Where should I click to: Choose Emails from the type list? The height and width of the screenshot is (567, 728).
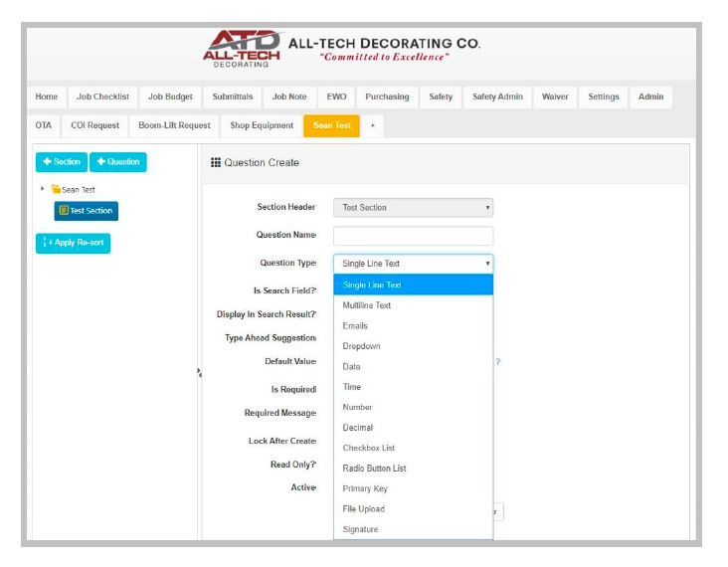(x=413, y=325)
